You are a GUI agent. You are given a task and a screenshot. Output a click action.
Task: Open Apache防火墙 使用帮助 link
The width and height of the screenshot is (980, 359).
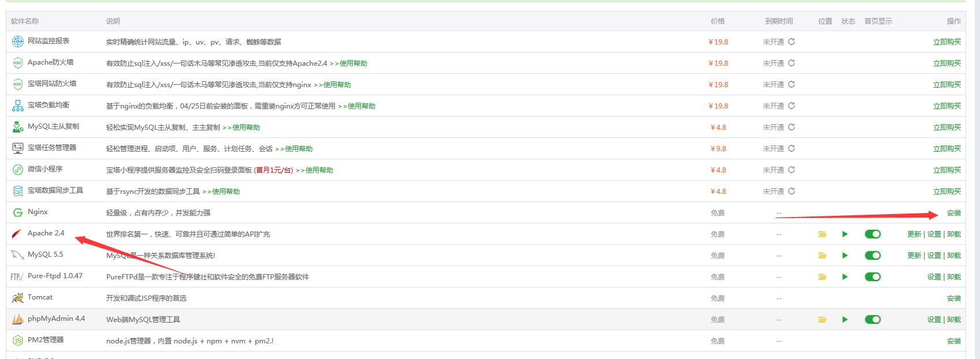coord(348,63)
